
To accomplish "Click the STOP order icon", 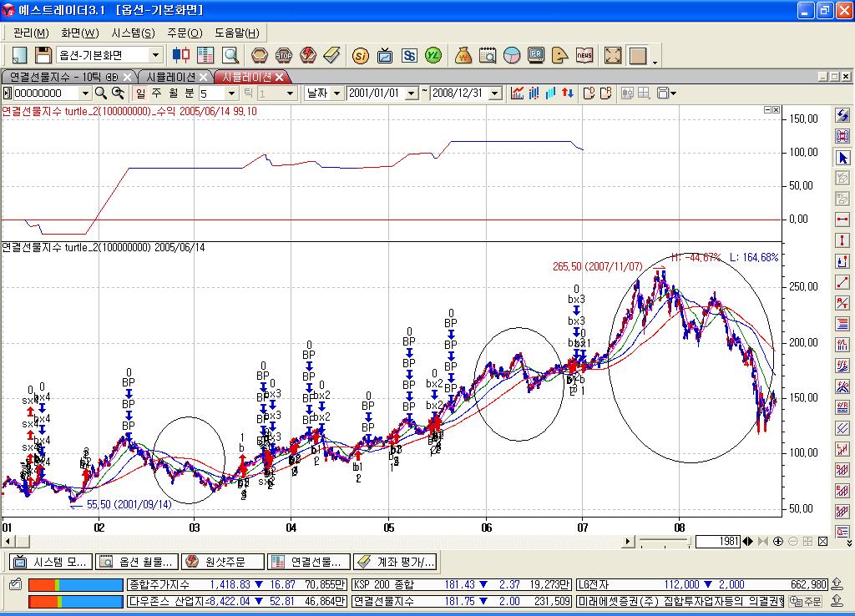I will (284, 55).
